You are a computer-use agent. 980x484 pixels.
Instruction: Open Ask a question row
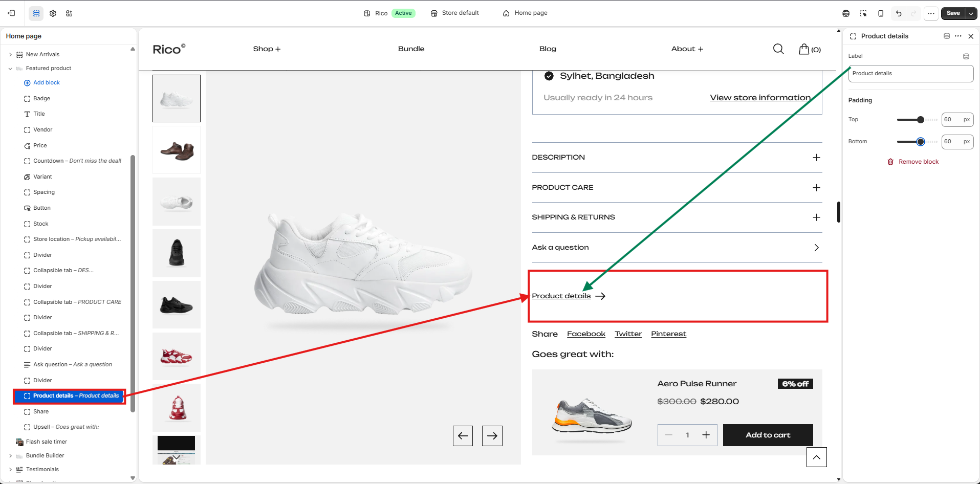tap(677, 248)
